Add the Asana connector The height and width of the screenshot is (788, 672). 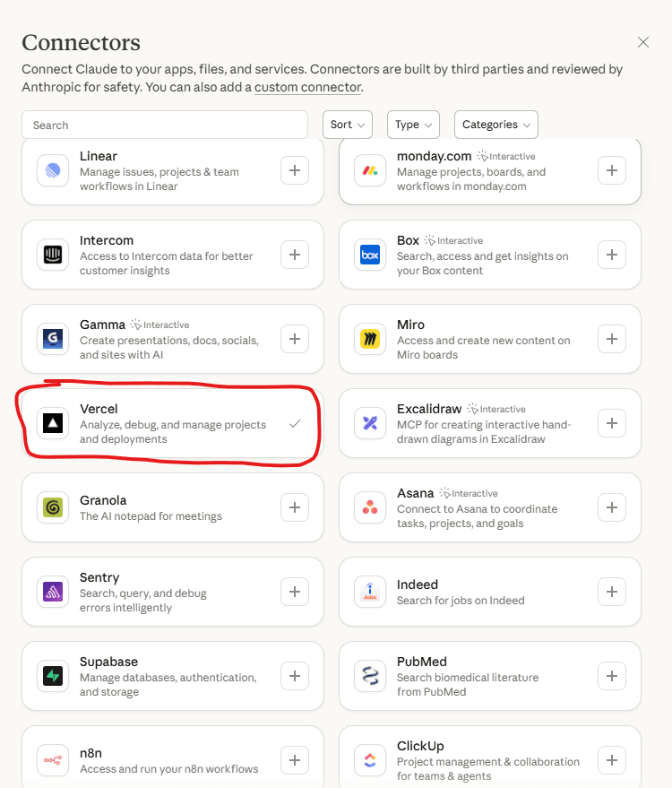pyautogui.click(x=612, y=507)
